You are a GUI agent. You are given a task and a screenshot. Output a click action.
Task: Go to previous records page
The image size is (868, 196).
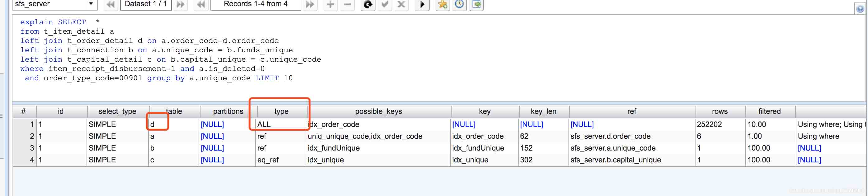click(201, 4)
